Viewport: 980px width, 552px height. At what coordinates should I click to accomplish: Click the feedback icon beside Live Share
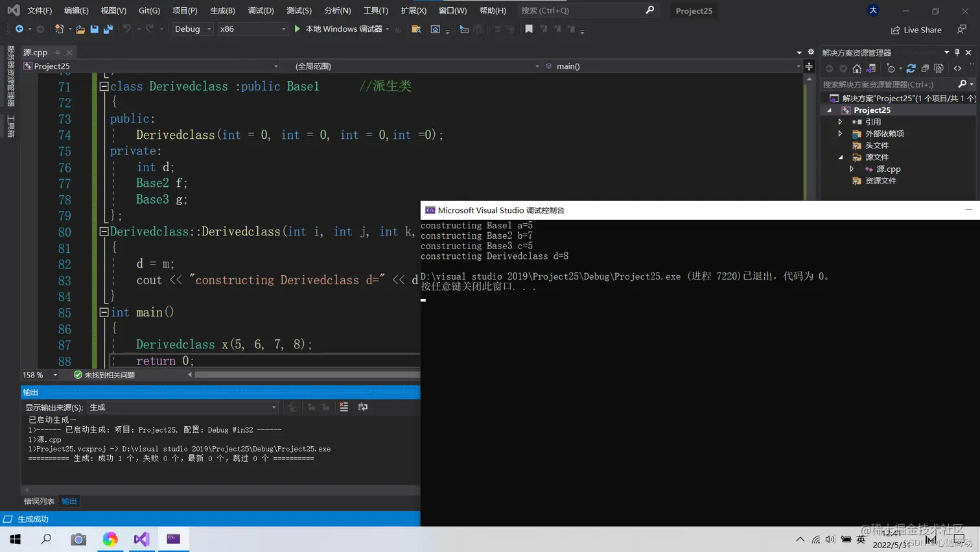962,29
